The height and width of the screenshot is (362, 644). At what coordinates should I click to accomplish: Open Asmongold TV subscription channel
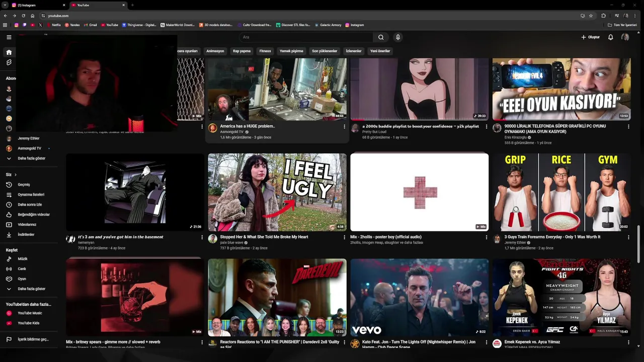(30, 148)
